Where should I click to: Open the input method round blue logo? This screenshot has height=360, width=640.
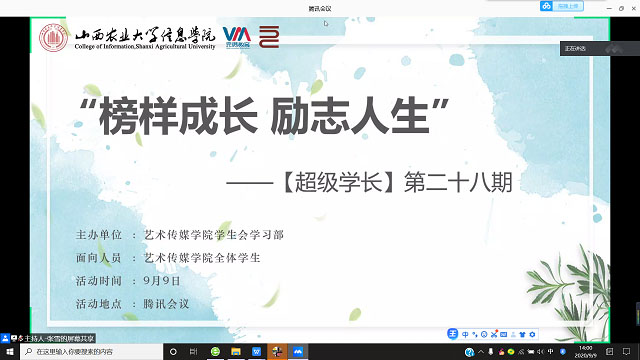click(453, 334)
